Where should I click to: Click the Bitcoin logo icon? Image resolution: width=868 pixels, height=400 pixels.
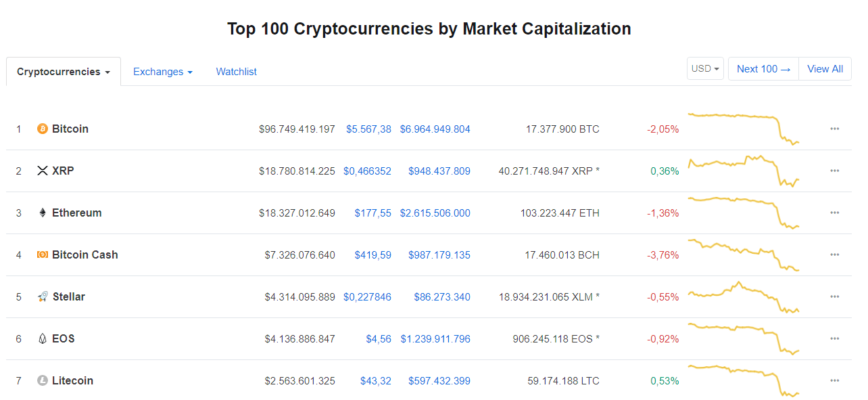pyautogui.click(x=43, y=129)
